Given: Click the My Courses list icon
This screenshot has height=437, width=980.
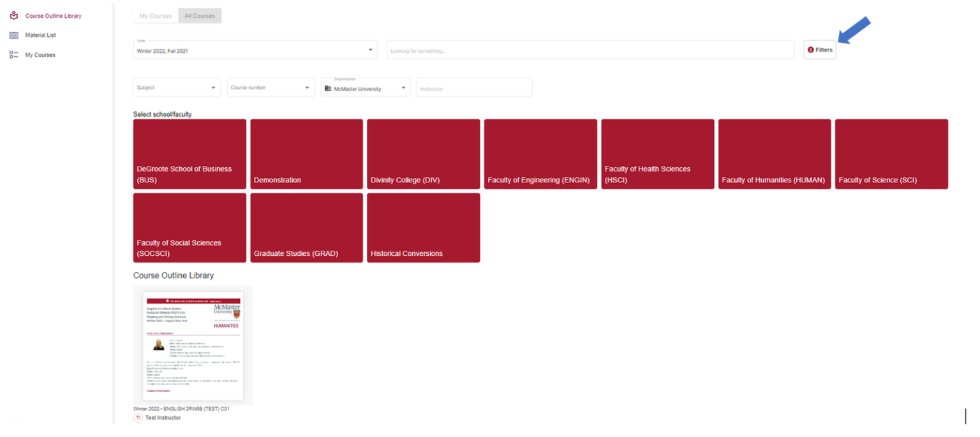Looking at the screenshot, I should [14, 55].
